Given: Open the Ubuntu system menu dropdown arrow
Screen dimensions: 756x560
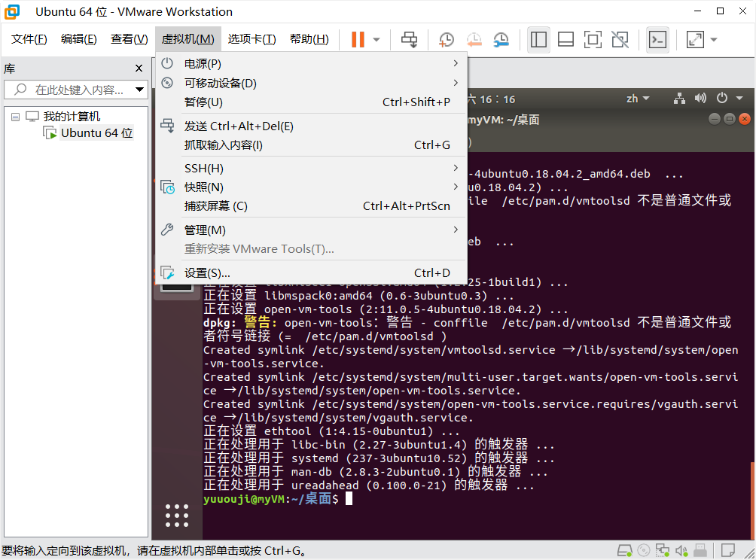Looking at the screenshot, I should click(739, 99).
